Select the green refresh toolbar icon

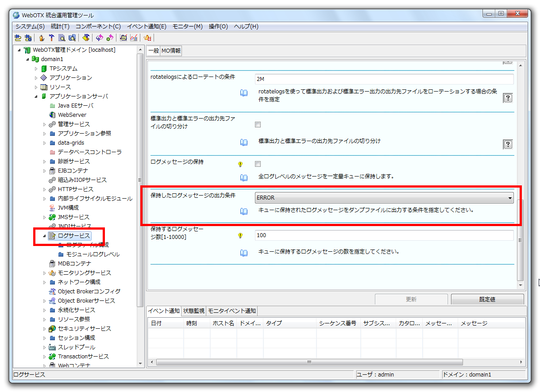pyautogui.click(x=109, y=38)
